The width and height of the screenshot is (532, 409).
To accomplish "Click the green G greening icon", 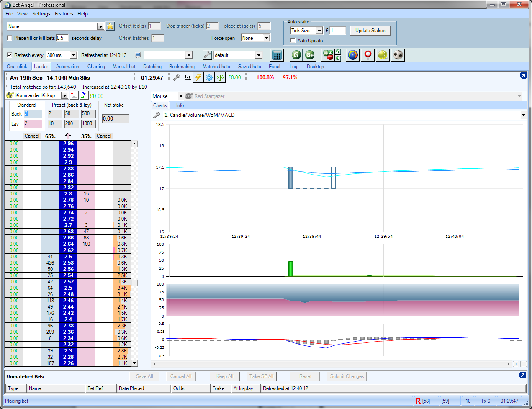I will coord(296,55).
